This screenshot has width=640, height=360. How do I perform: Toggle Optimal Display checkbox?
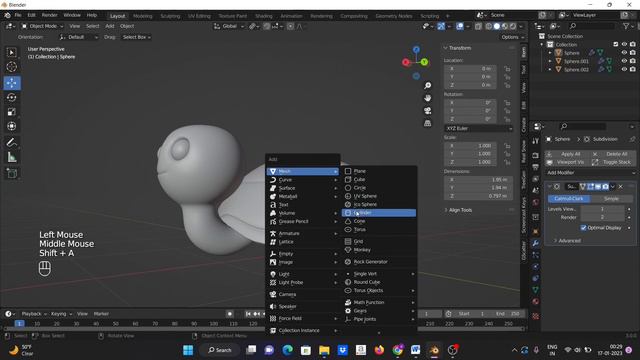click(x=583, y=227)
